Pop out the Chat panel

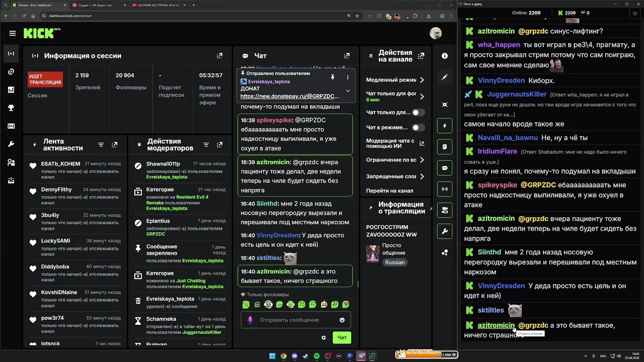tap(347, 56)
